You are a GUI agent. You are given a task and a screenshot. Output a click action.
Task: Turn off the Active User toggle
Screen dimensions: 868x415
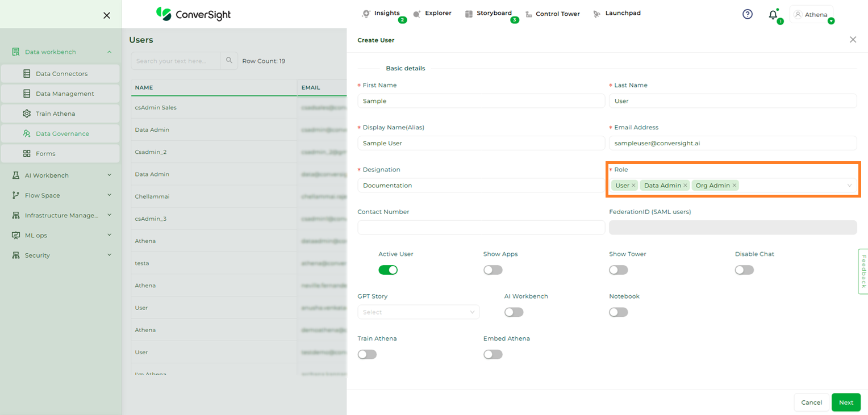click(388, 270)
